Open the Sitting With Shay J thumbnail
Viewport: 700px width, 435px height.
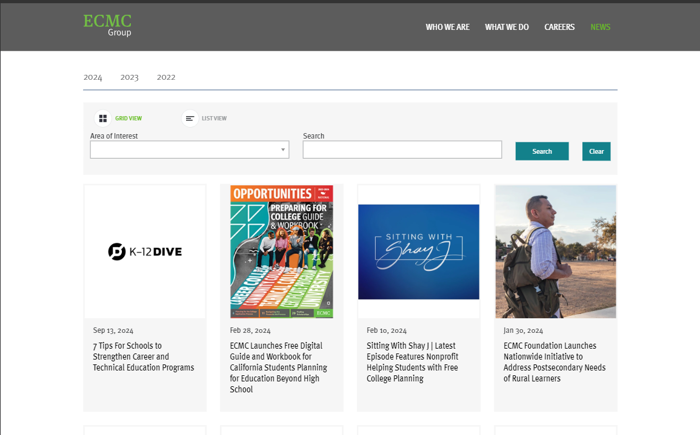419,251
